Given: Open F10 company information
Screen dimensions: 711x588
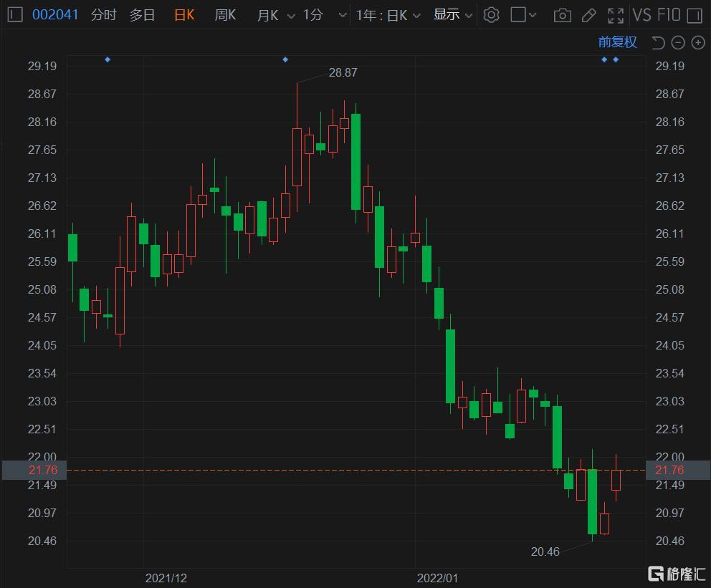Looking at the screenshot, I should [669, 15].
